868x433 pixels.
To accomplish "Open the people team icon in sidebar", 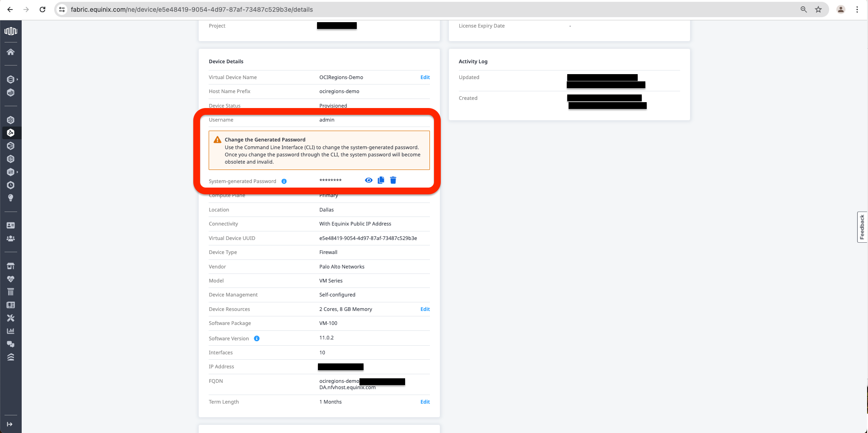I will tap(10, 238).
